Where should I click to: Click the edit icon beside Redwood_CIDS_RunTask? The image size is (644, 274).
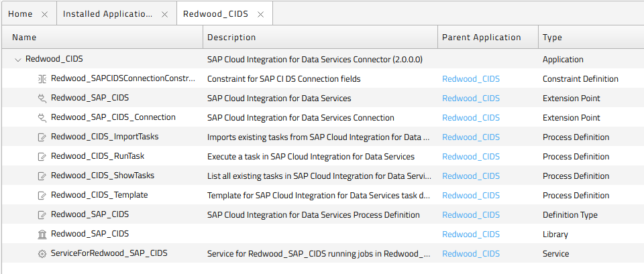[x=42, y=156]
